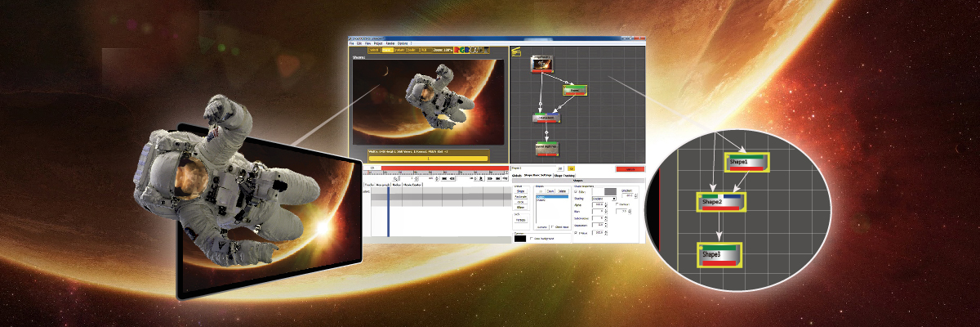The height and width of the screenshot is (327, 980).
Task: Click the Blur value stepper arrows
Action: coord(606,212)
